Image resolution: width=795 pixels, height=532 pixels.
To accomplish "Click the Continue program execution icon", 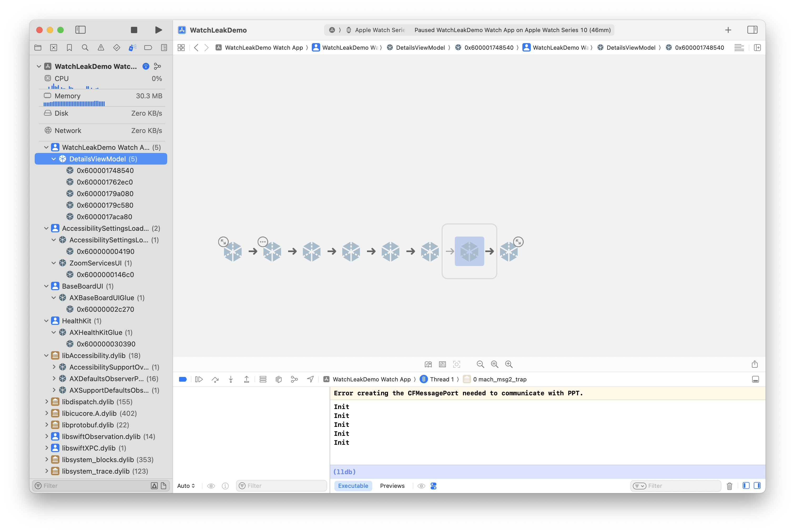I will [199, 379].
